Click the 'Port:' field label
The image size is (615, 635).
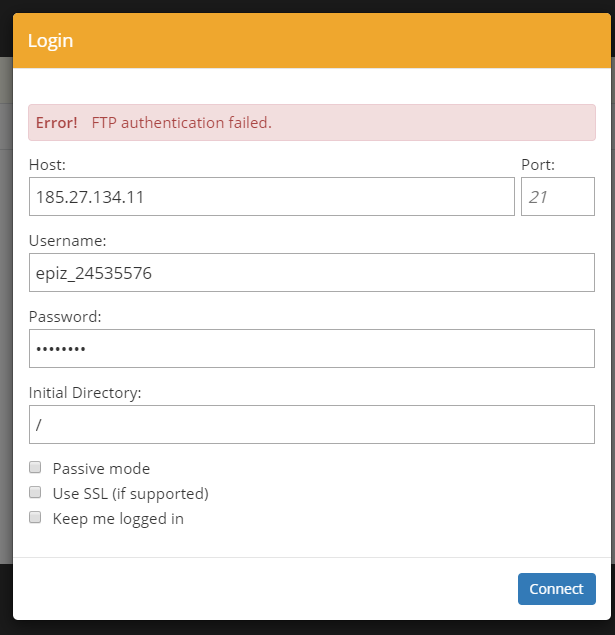[538, 165]
